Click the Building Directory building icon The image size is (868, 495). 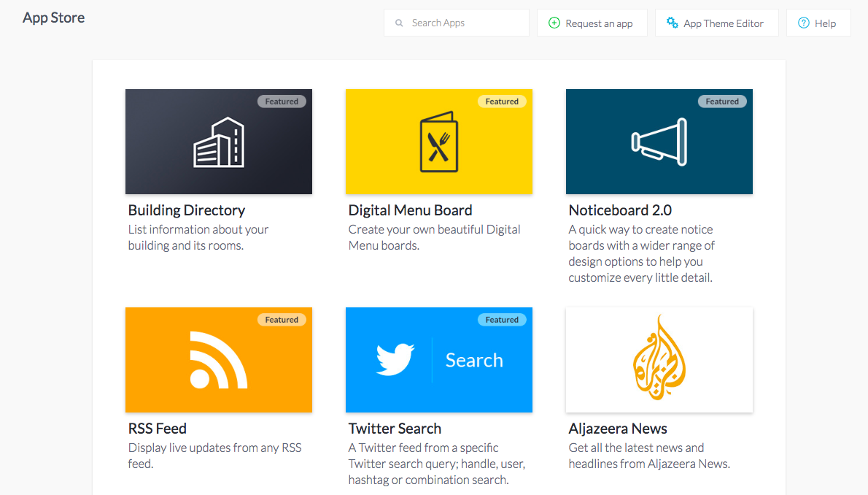click(x=219, y=142)
